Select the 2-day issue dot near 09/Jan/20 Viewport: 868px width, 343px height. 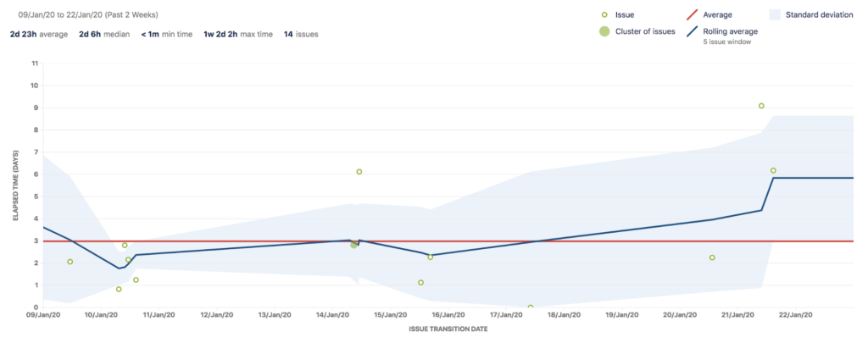coord(70,262)
